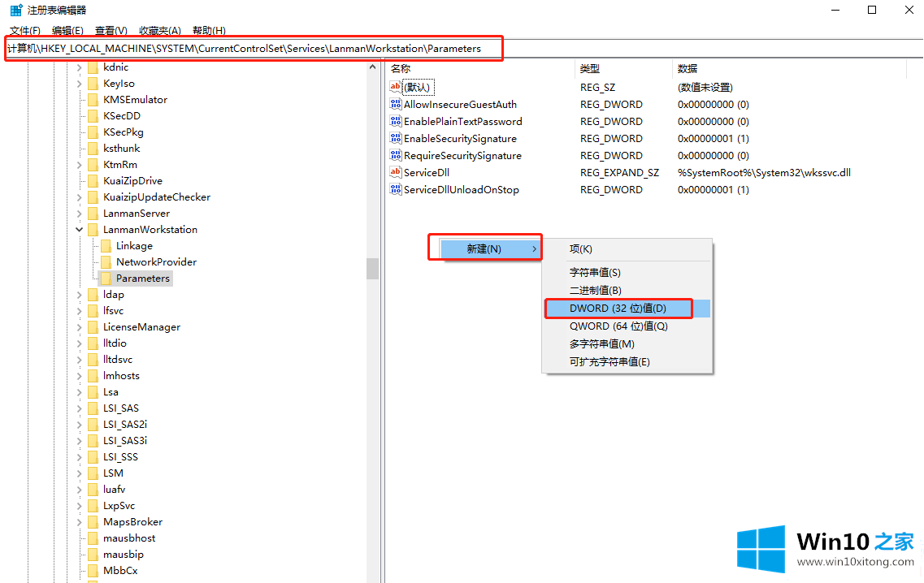The height and width of the screenshot is (583, 924).
Task: Select 多字符串值(M) menu entry
Action: coord(627,344)
